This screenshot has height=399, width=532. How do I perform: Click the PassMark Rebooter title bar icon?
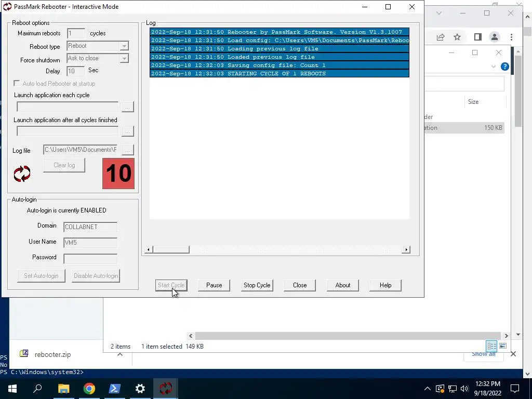pos(7,6)
